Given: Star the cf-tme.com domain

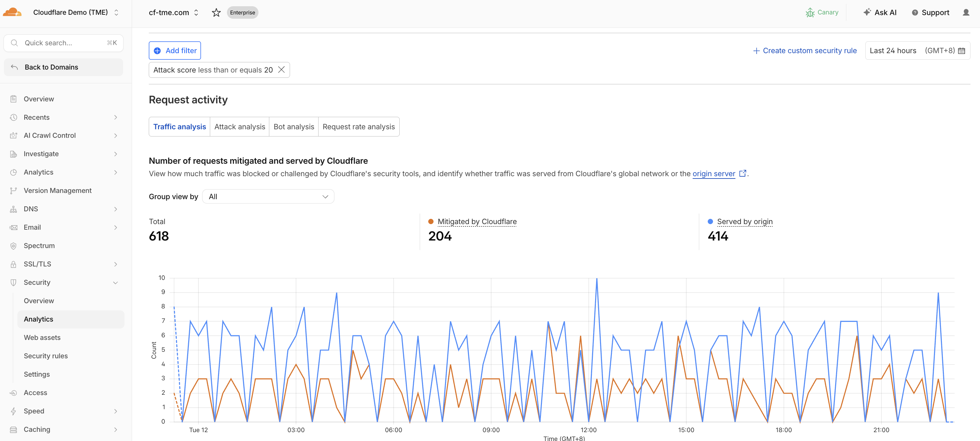Looking at the screenshot, I should [216, 12].
